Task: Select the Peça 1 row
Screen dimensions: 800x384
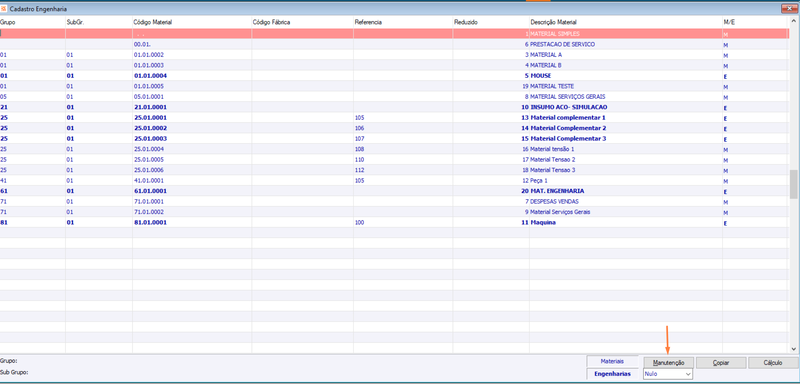Action: point(394,181)
